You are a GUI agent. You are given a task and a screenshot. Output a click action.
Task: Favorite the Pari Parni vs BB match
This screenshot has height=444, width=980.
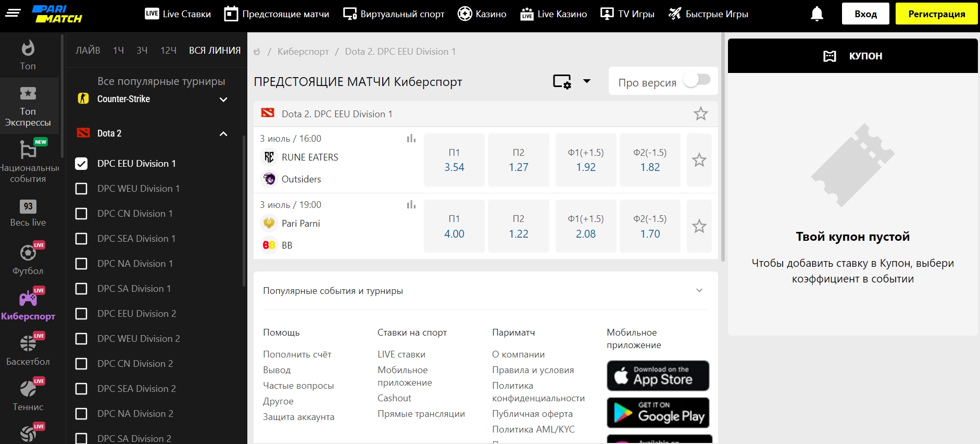(699, 226)
